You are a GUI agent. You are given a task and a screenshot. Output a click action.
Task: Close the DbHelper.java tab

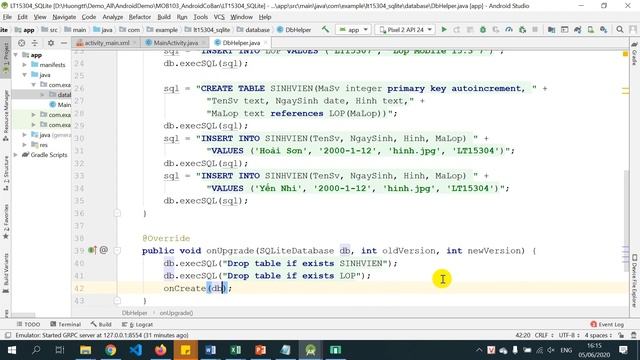coord(266,42)
